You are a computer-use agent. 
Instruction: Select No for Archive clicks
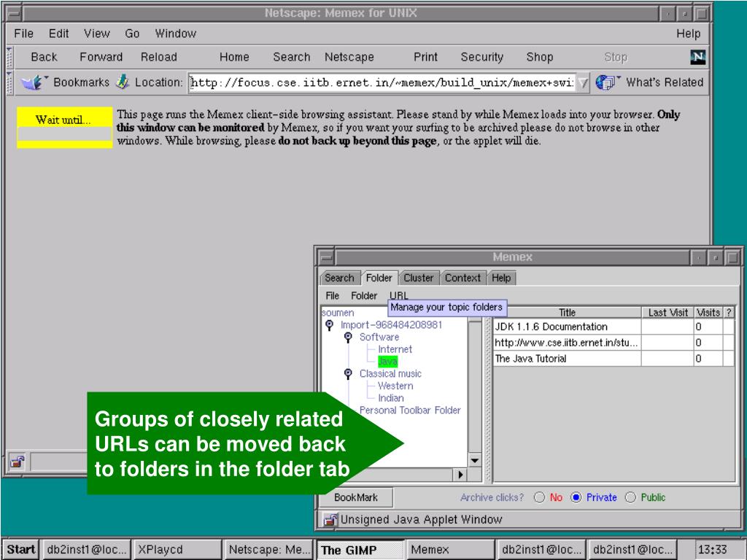539,497
